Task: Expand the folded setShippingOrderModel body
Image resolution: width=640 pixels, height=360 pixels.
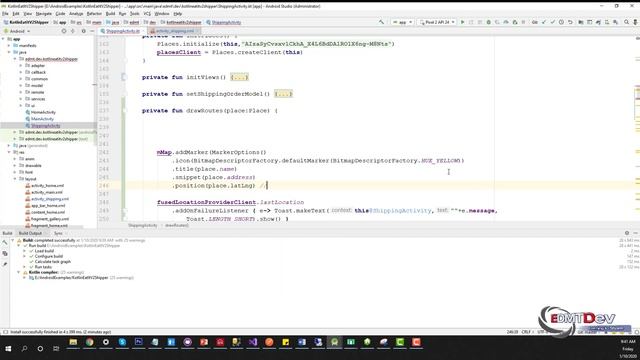Action: 283,94
